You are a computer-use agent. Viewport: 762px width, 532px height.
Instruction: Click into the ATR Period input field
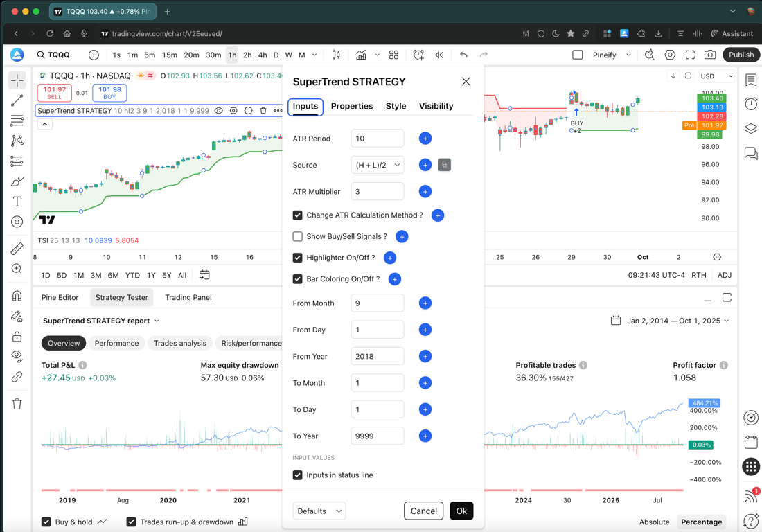pos(377,139)
